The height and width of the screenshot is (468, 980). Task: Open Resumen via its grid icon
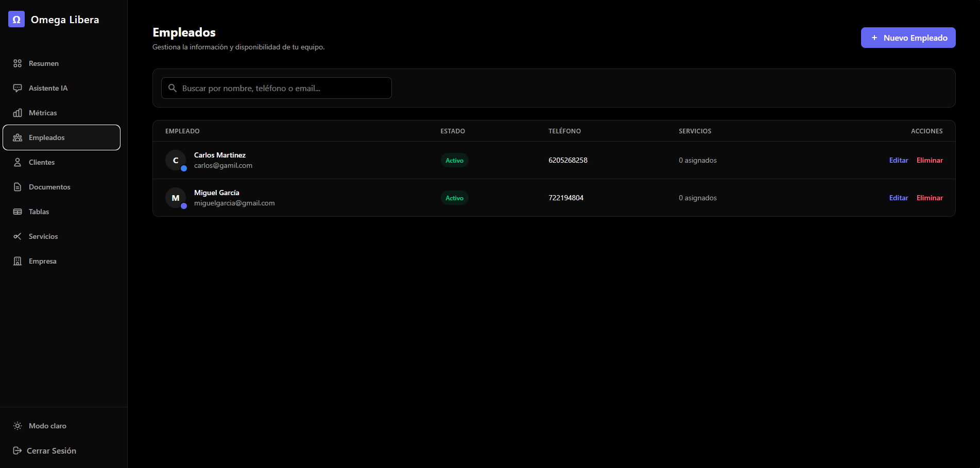tap(18, 63)
